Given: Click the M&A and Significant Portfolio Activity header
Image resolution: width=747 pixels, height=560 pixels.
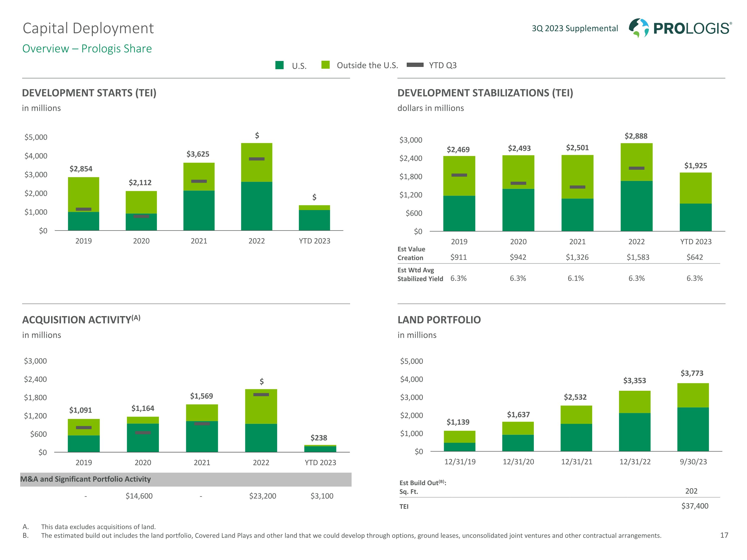Looking at the screenshot, I should 86,479.
